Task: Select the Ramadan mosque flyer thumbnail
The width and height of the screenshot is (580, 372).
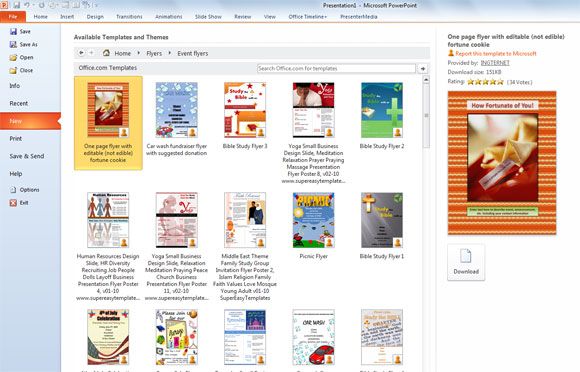Action: 245,337
